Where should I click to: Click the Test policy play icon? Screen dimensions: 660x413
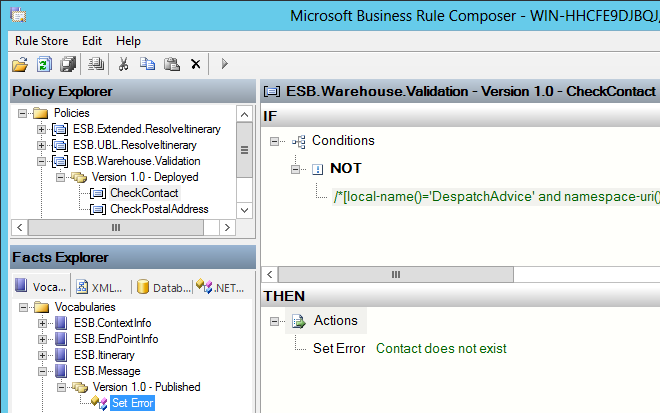coord(224,64)
